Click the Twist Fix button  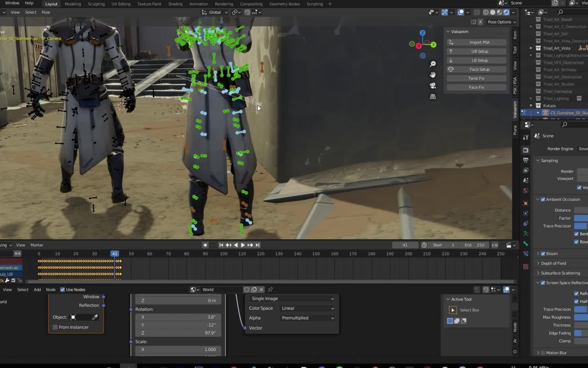tap(476, 78)
